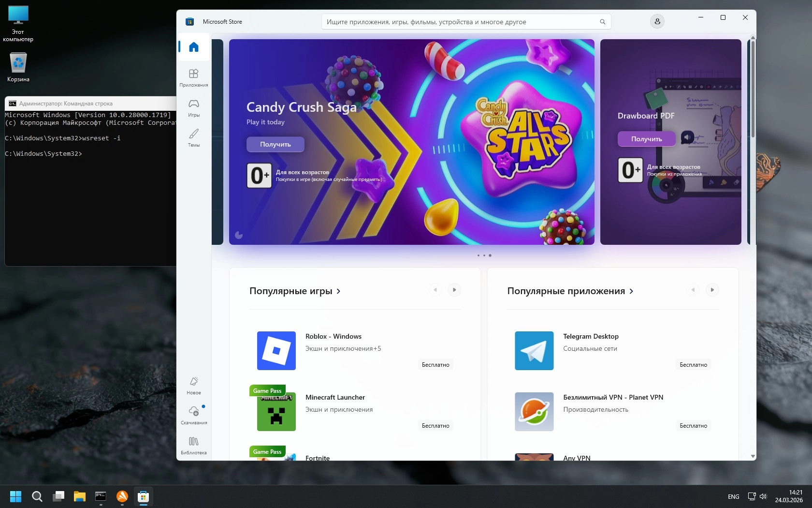Toggle sound on the Drawboard PDF banner
The image size is (812, 508).
(687, 137)
